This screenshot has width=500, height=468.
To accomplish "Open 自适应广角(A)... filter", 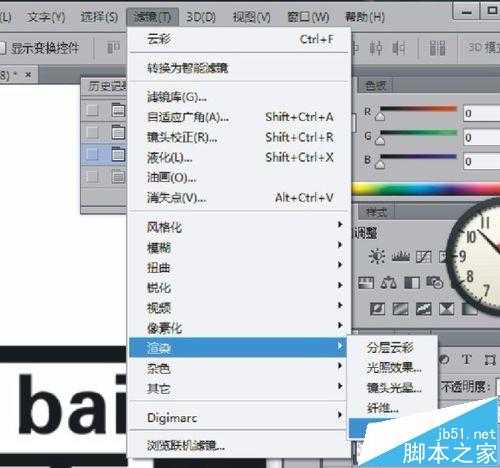I will tap(238, 117).
